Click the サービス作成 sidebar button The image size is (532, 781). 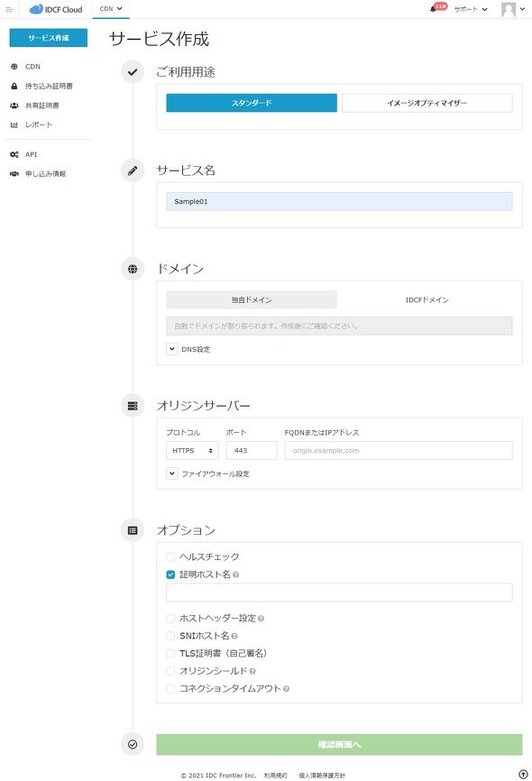pos(49,38)
